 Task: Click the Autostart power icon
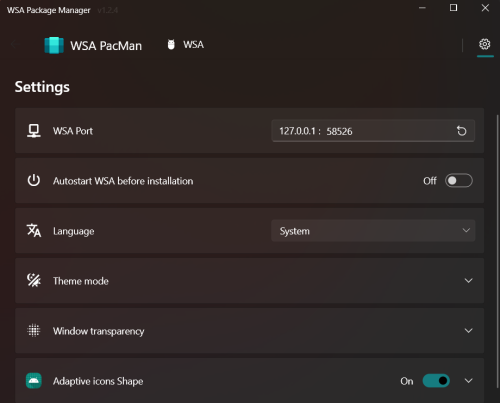pos(34,180)
